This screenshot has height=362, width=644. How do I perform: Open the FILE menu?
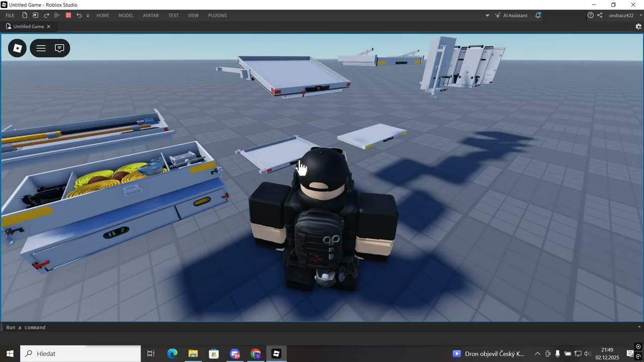pyautogui.click(x=10, y=16)
